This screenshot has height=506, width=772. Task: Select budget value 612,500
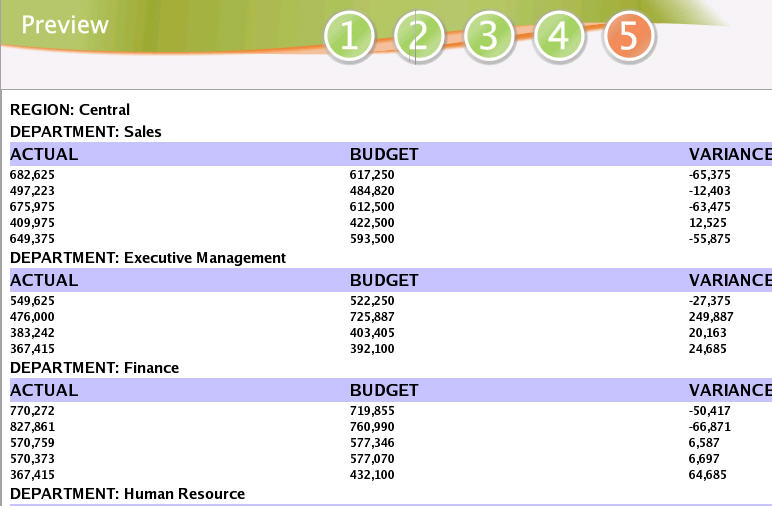[x=372, y=207]
